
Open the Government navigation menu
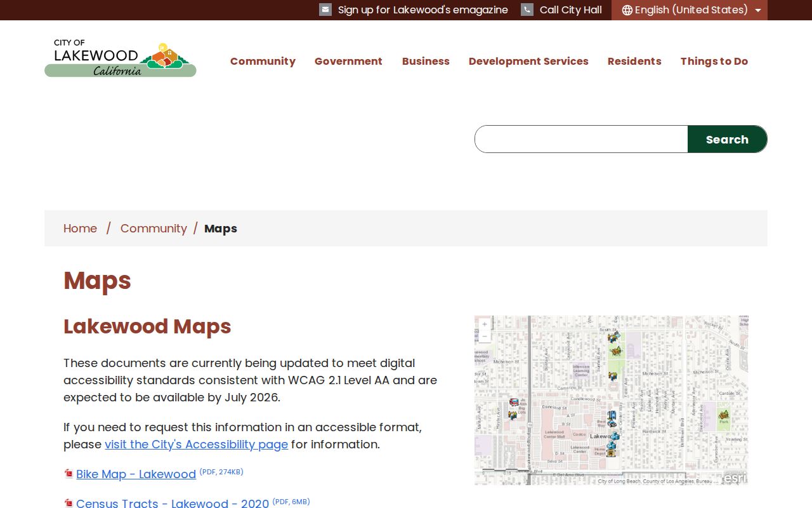(348, 61)
